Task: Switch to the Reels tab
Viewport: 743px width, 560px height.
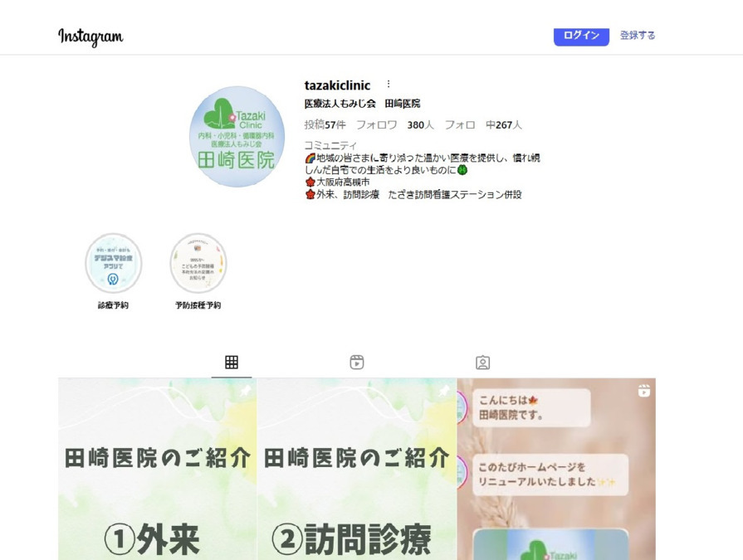Action: pos(357,363)
